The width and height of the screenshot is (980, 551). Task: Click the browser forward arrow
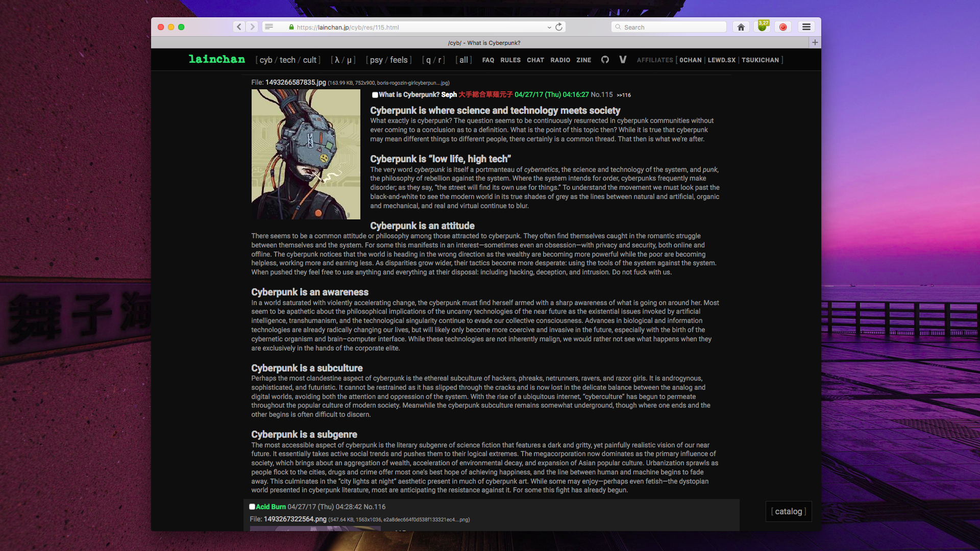[x=252, y=27]
